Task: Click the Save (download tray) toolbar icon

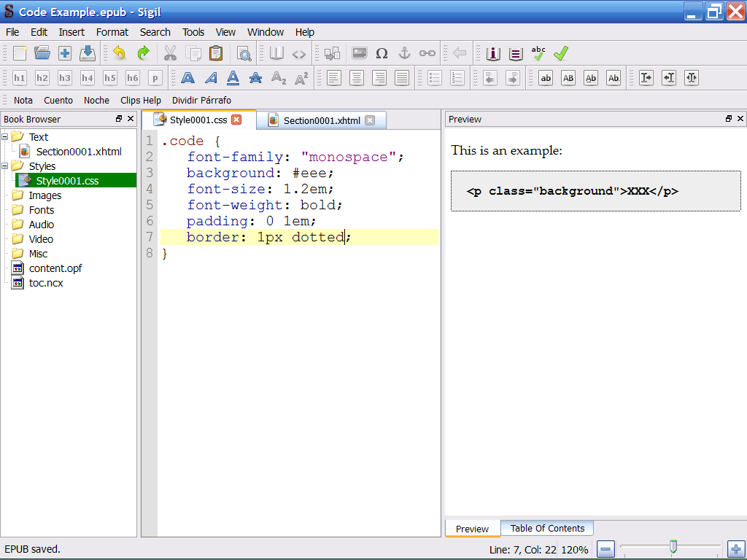Action: click(x=88, y=53)
